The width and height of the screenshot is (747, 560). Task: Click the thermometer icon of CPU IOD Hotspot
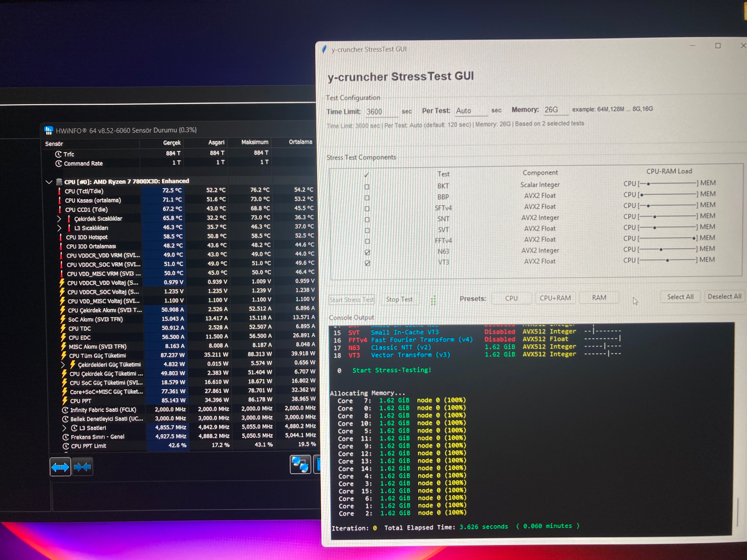point(61,237)
